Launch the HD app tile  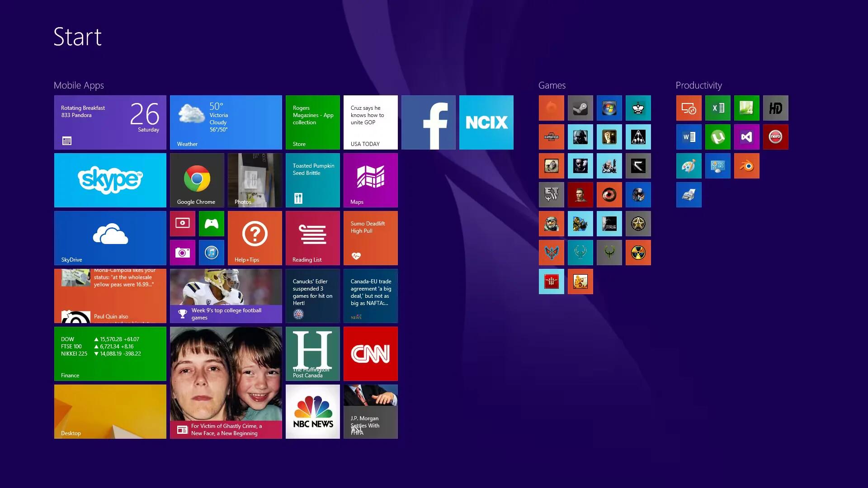click(x=775, y=108)
